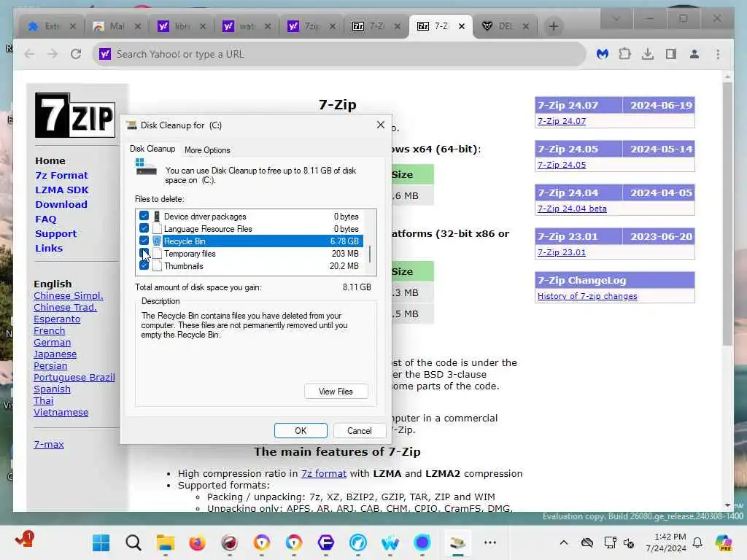Switch to the More Options tab
This screenshot has height=560, width=747.
click(x=207, y=150)
